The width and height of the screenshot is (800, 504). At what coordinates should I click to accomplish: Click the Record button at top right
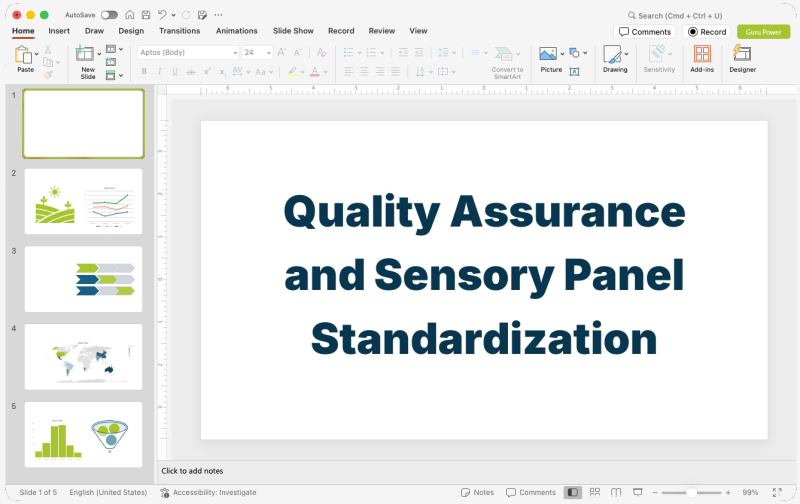707,32
